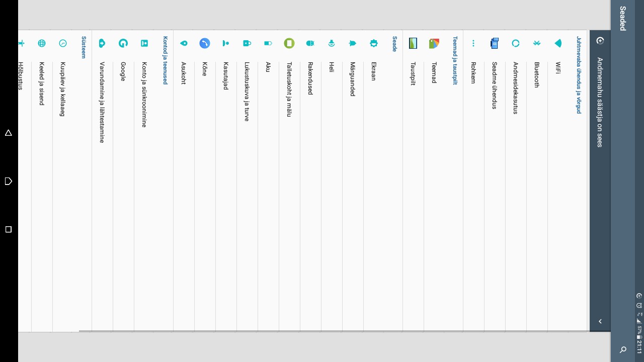Screen dimensions: 644x362
Task: Tap the Heli sound icon
Action: pyautogui.click(x=332, y=43)
